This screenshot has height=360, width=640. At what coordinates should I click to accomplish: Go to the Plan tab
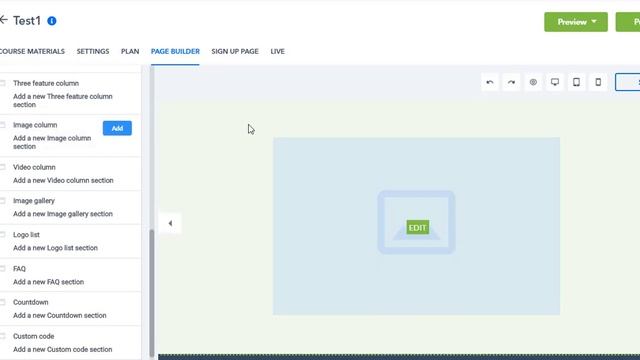(130, 51)
